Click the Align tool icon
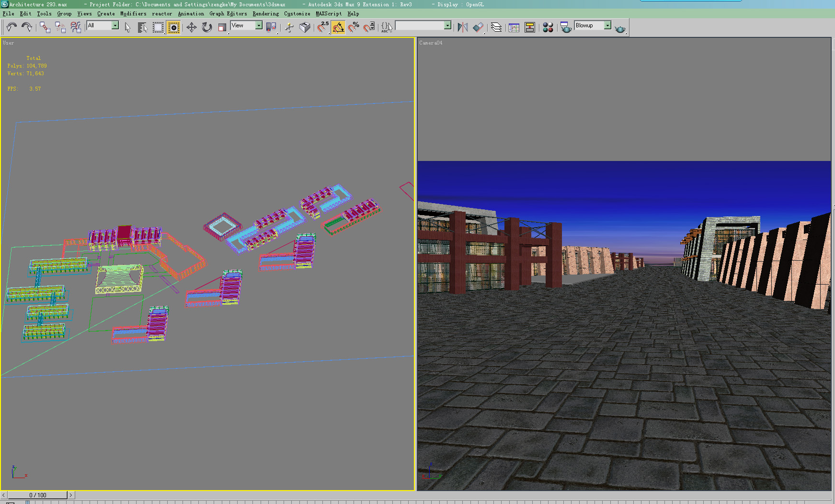 point(478,27)
